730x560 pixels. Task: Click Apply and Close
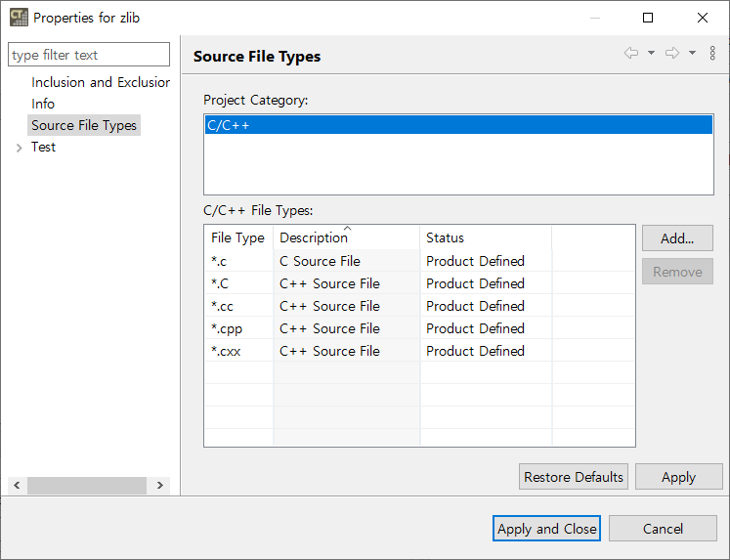tap(546, 529)
